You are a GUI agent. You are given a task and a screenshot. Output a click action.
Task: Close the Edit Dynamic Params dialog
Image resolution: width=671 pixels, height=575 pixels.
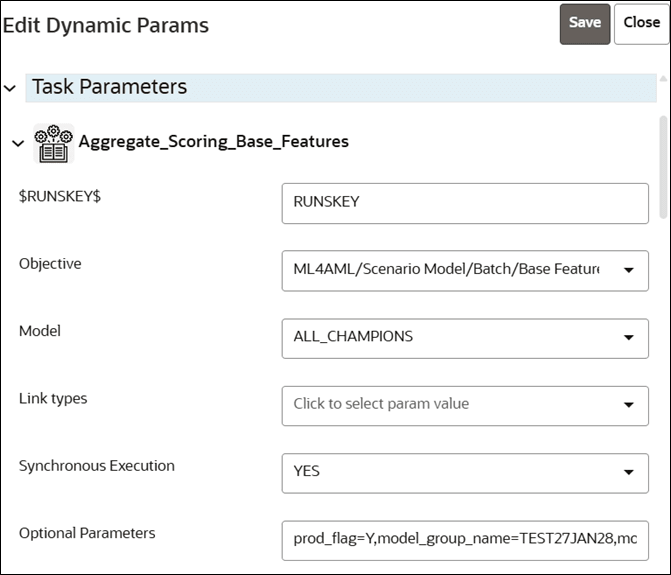coord(641,23)
